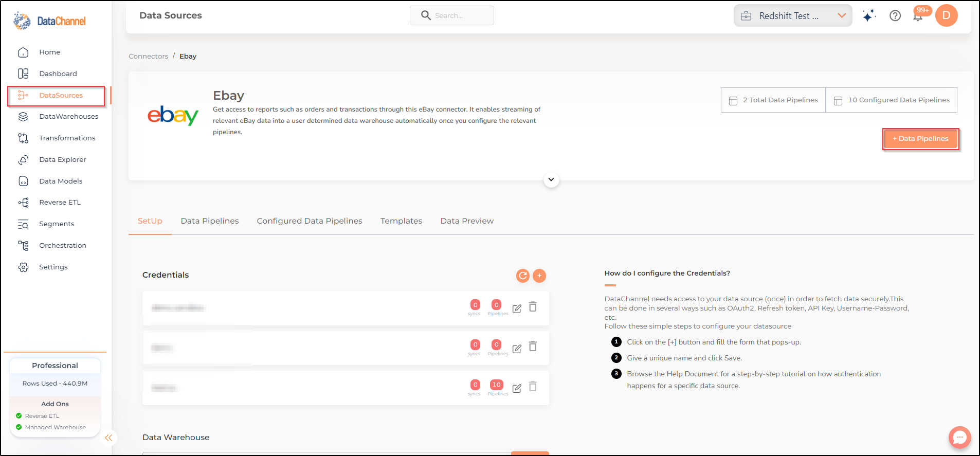
Task: Switch to the Configured Data Pipelines tab
Action: [310, 221]
